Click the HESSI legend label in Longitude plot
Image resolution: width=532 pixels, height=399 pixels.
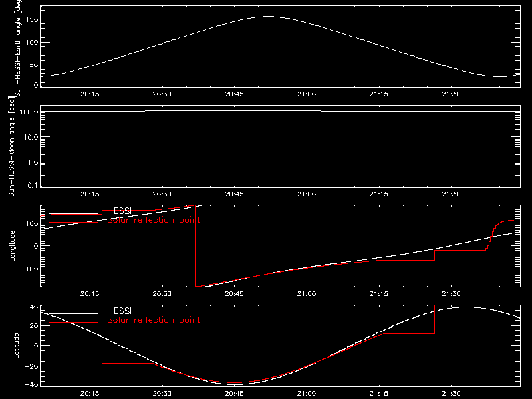tap(119, 211)
